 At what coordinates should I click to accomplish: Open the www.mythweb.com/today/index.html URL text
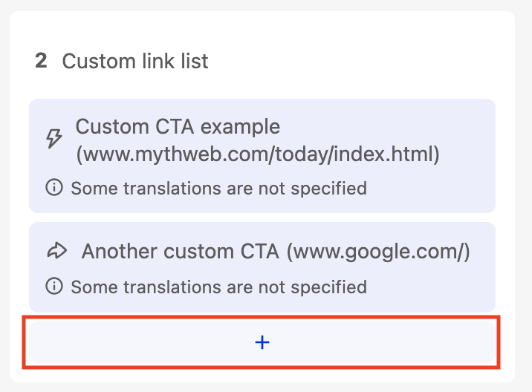[x=257, y=154]
